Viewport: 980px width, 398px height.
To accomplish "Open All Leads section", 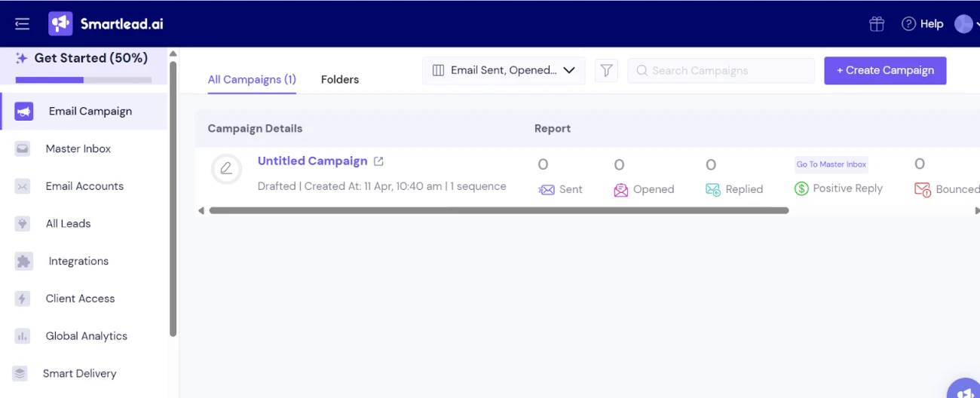I will pyautogui.click(x=68, y=224).
